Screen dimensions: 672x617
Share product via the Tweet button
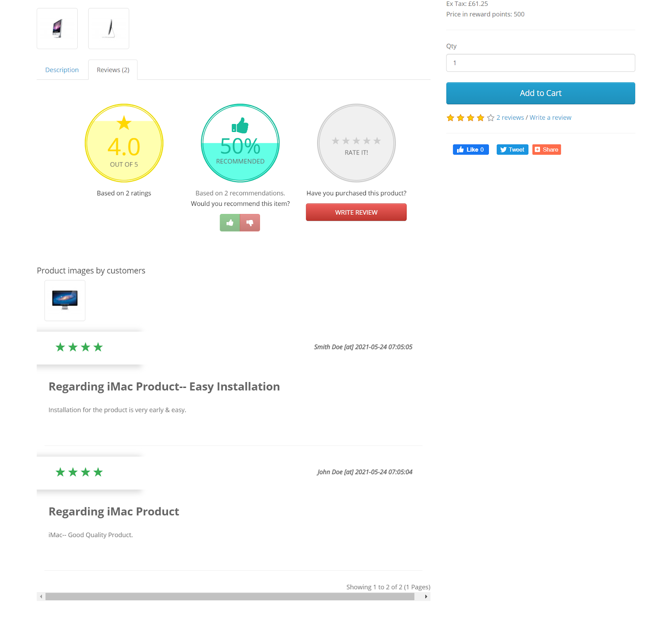point(512,149)
